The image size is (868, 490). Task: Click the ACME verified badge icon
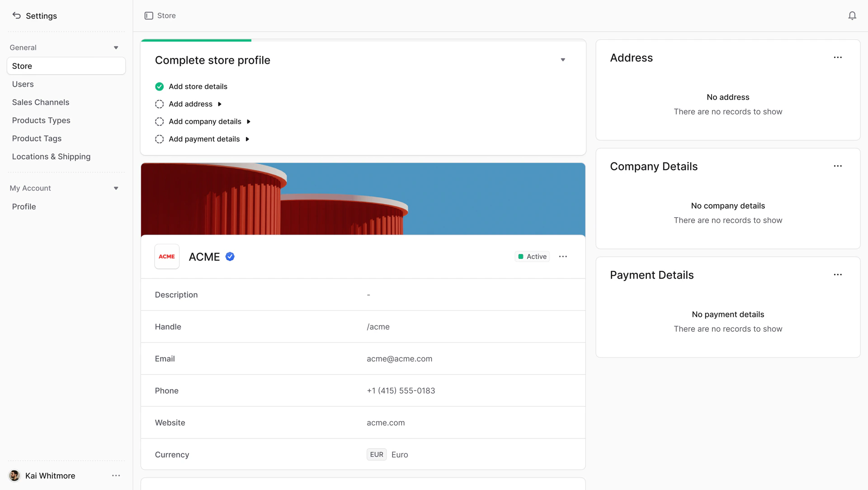[230, 257]
